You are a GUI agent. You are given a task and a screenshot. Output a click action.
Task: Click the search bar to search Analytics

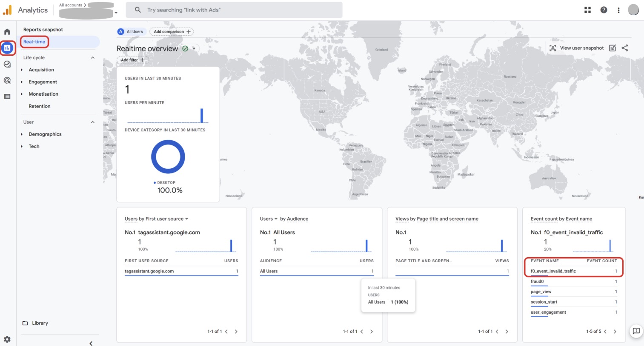[233, 10]
